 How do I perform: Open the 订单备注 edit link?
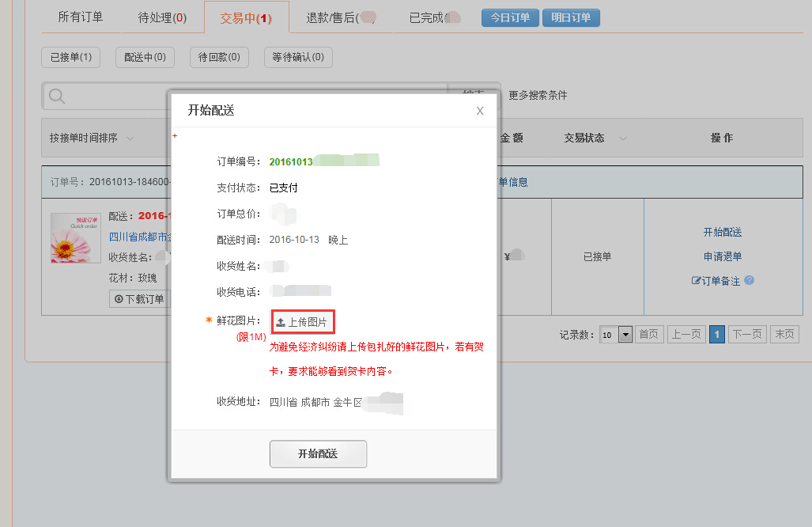[716, 281]
